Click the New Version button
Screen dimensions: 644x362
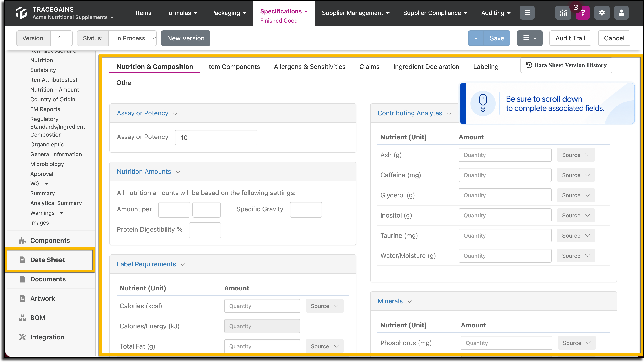[186, 38]
